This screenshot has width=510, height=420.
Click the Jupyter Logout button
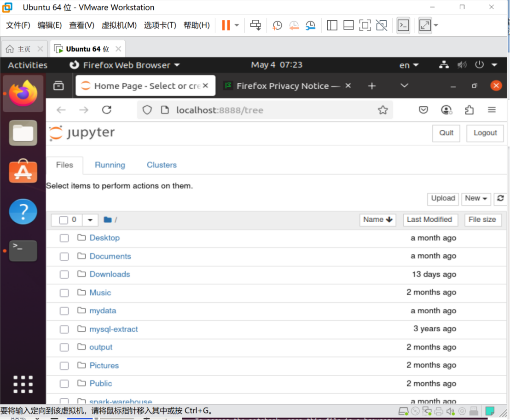pos(485,133)
